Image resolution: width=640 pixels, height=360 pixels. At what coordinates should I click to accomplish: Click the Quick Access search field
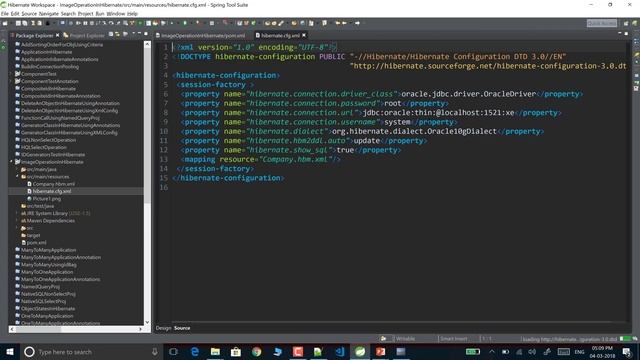(602, 23)
